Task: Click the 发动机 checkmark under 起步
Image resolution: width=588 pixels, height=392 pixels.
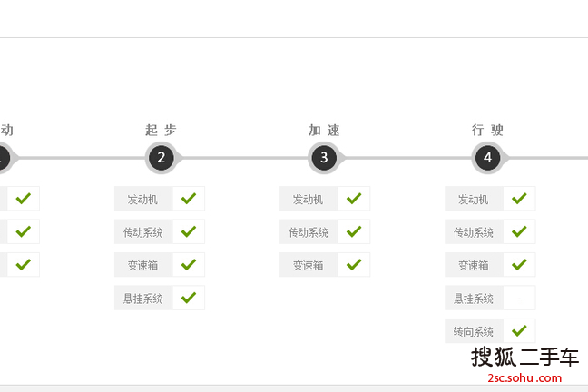Action: (189, 199)
